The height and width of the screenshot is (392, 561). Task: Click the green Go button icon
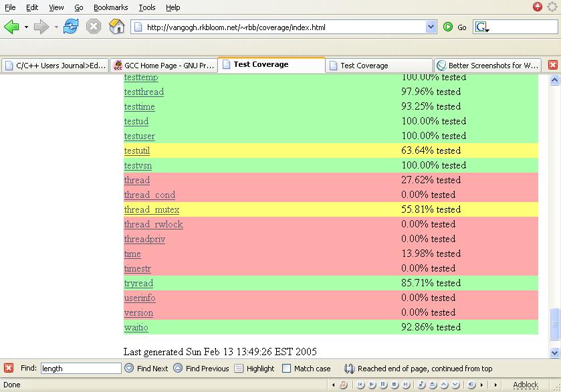click(x=448, y=27)
